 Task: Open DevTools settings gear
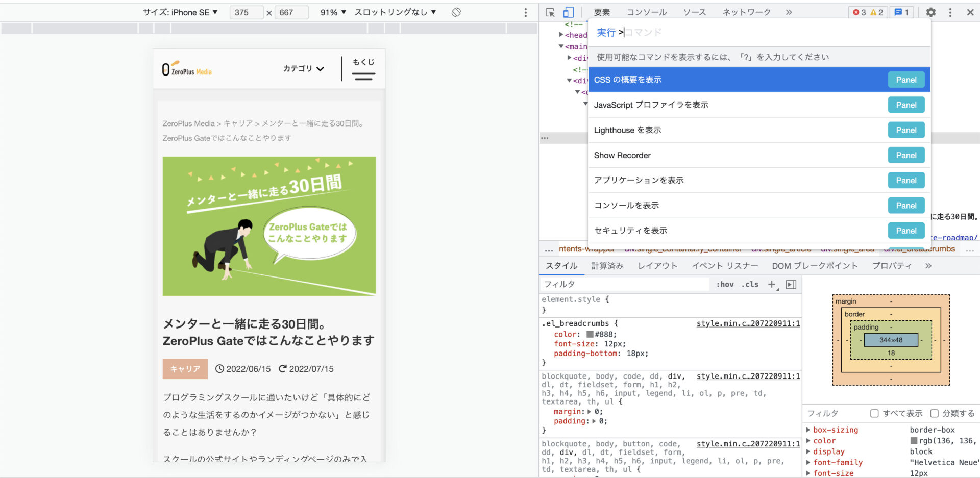[931, 12]
